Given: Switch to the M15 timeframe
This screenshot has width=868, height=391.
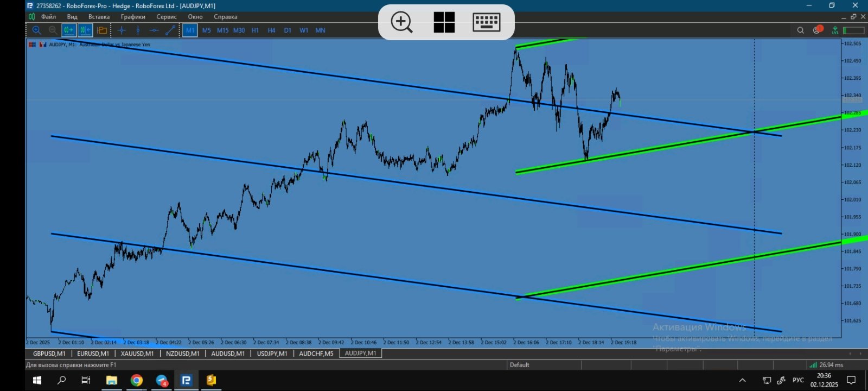Looking at the screenshot, I should coord(223,30).
